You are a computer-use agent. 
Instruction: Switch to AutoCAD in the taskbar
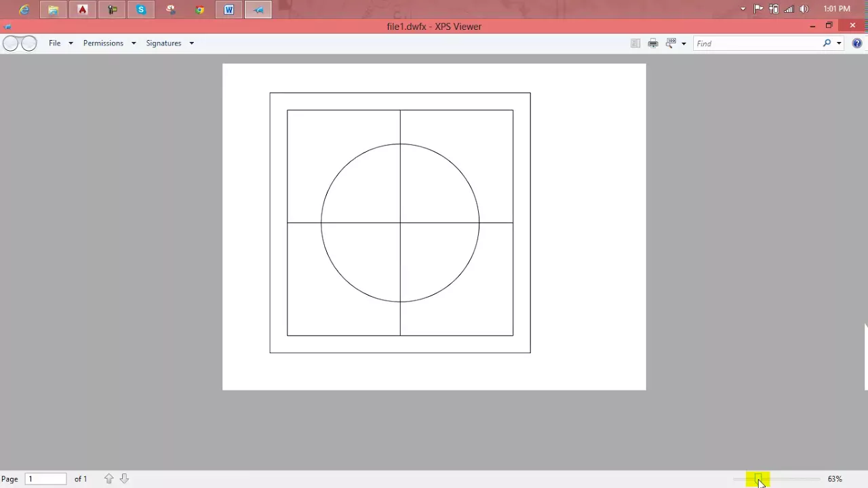pyautogui.click(x=83, y=9)
